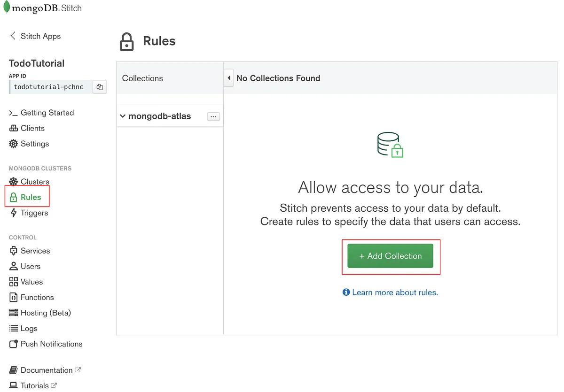
Task: Select the Triggers section
Action: point(33,213)
